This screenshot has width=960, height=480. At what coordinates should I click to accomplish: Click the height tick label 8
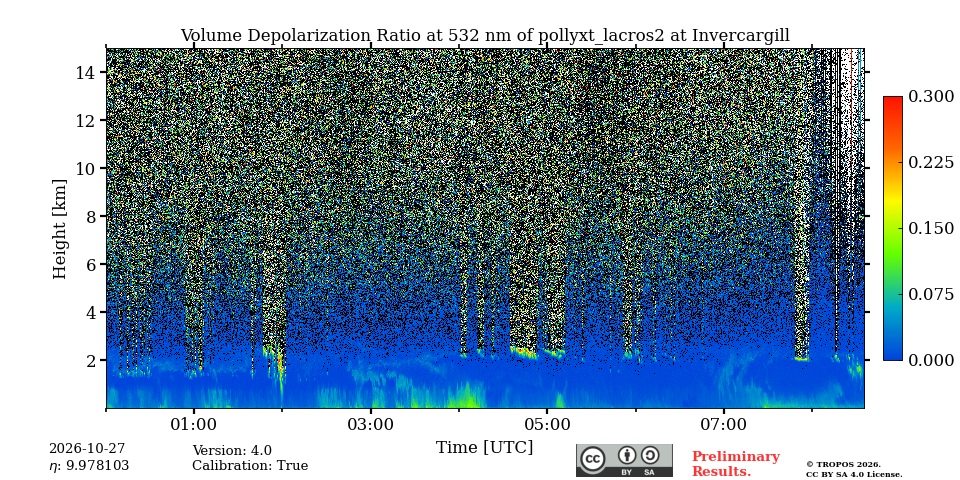pyautogui.click(x=92, y=216)
